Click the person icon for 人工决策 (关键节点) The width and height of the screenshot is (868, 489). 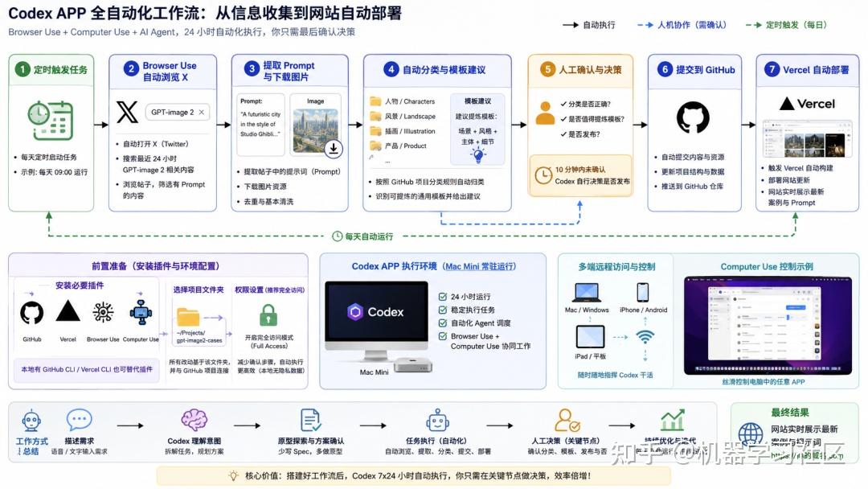[x=567, y=421]
